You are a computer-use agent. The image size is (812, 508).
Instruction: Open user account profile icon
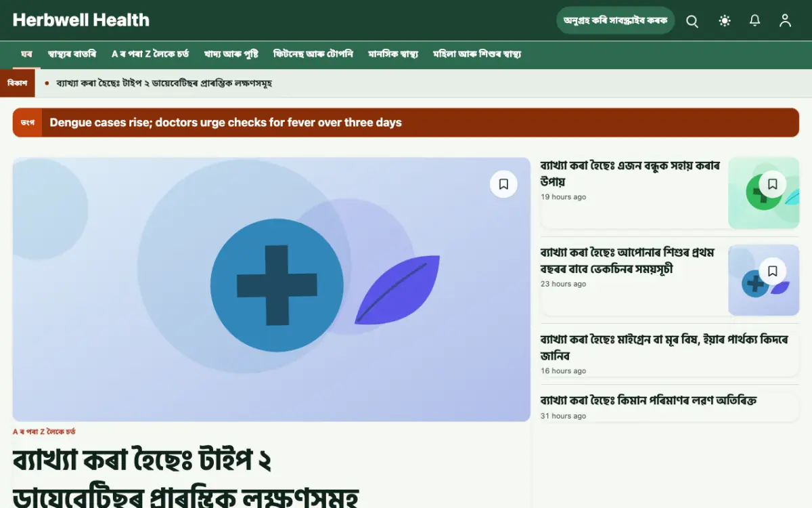pos(785,21)
